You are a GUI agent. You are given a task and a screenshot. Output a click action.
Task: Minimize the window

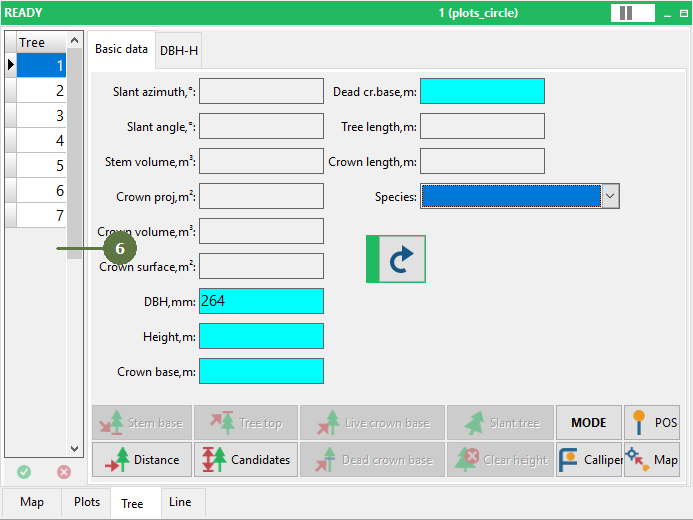pos(667,14)
